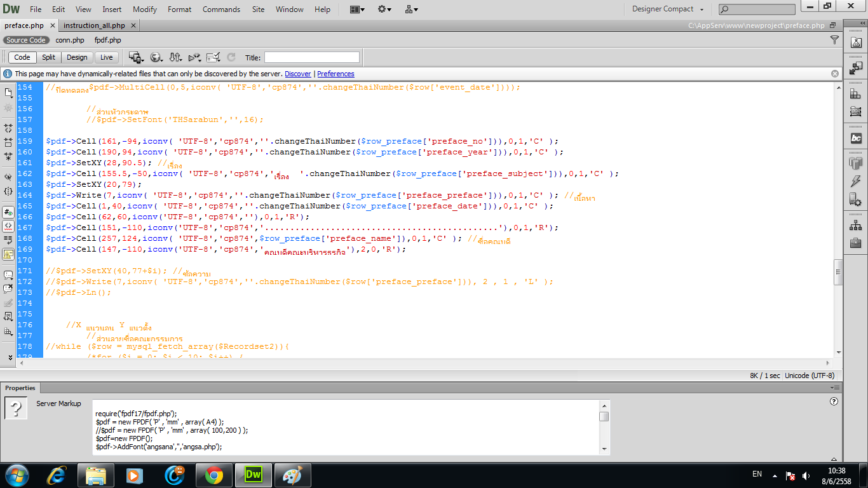
Task: Open the Properties panel options menu
Action: [834, 388]
